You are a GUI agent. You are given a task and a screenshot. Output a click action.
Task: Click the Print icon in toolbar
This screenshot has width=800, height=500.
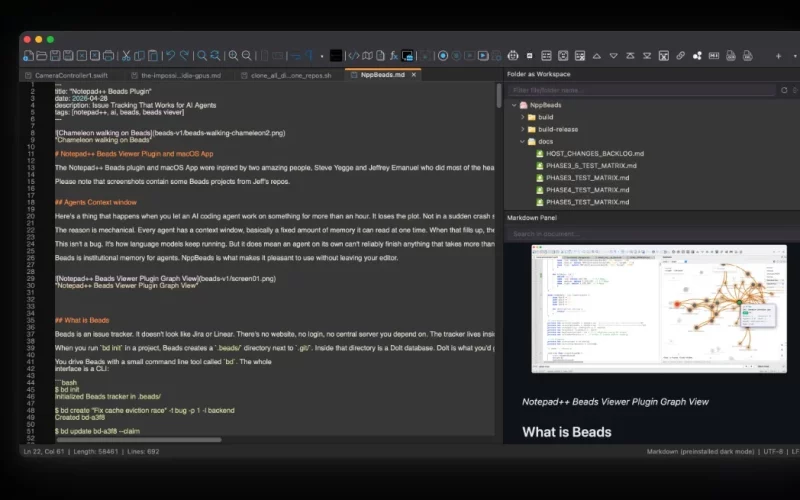pyautogui.click(x=108, y=56)
